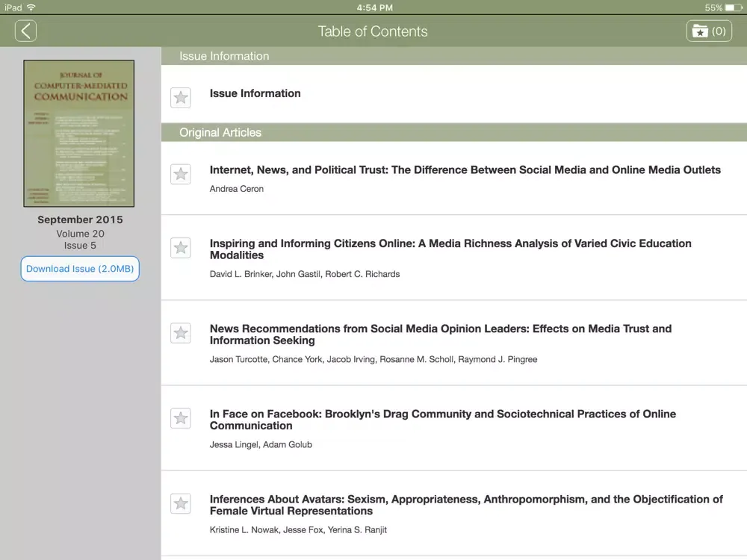Tap the battery indicator icon
Screen dimensions: 747x560
pos(734,7)
